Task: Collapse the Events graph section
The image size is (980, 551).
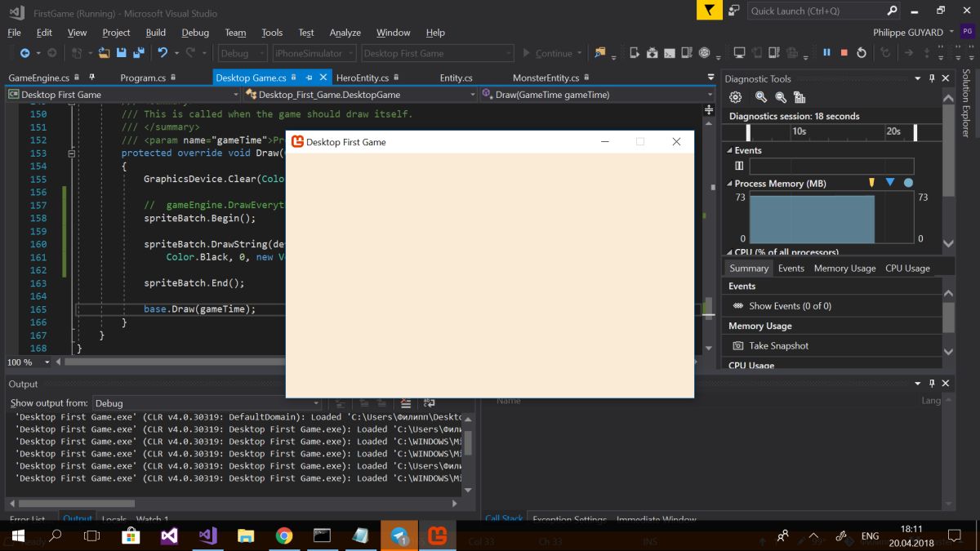Action: click(729, 150)
